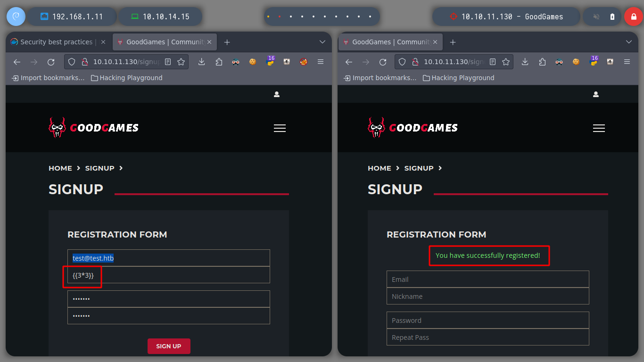Open the user account icon on the left GoodGames page
This screenshot has height=362, width=644.
277,94
